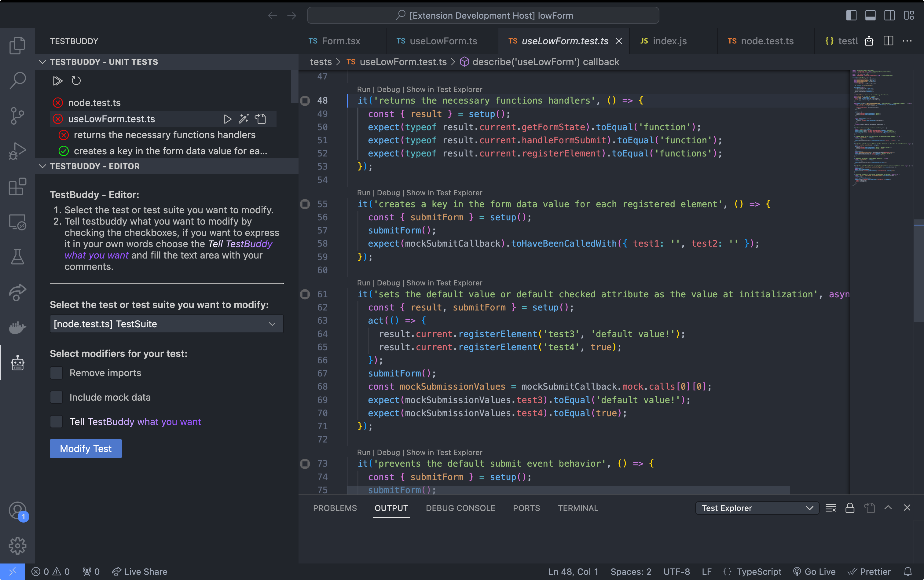The image size is (924, 580).
Task: Open the Search view icon
Action: click(17, 81)
